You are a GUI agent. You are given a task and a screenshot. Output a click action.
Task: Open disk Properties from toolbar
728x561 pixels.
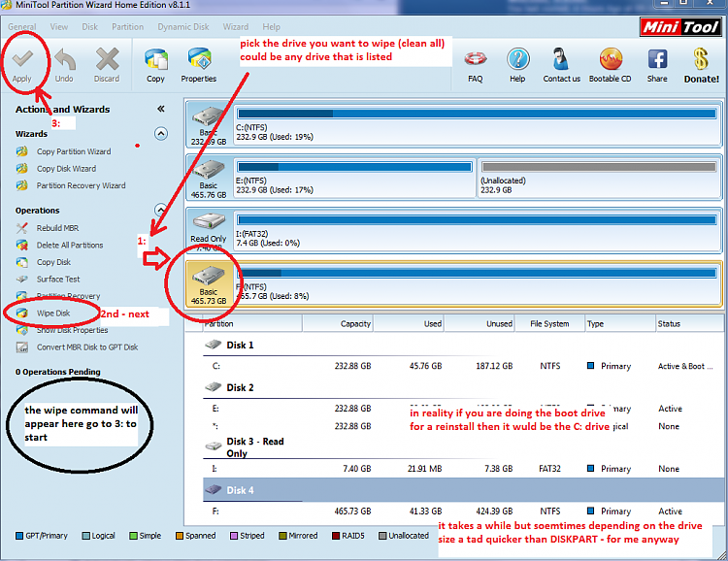[x=199, y=65]
